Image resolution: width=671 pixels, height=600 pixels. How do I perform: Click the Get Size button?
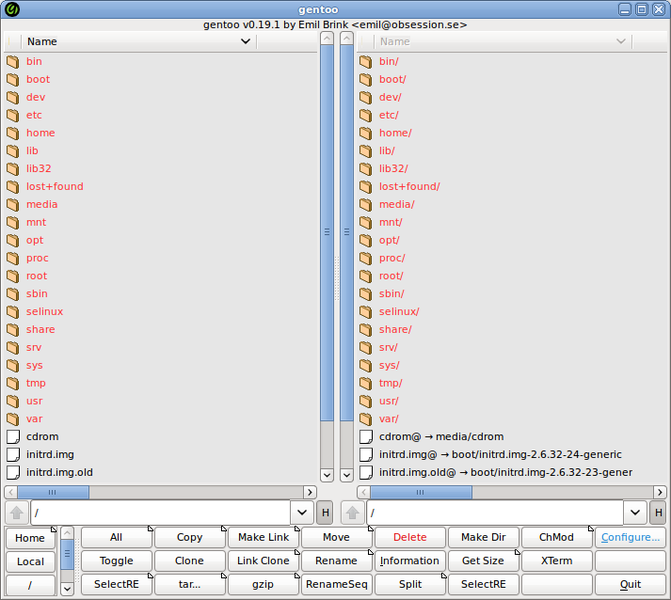point(483,561)
